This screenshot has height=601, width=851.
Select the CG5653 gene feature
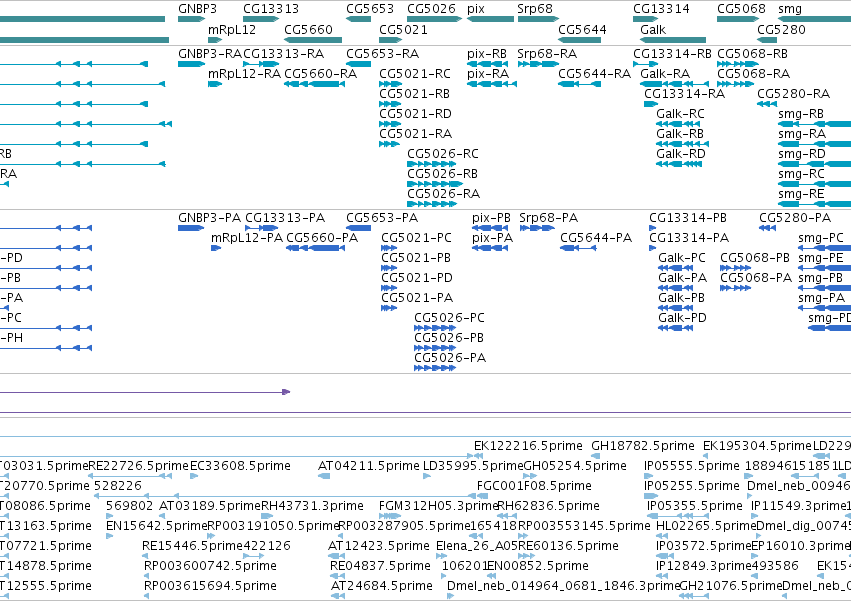click(x=358, y=19)
